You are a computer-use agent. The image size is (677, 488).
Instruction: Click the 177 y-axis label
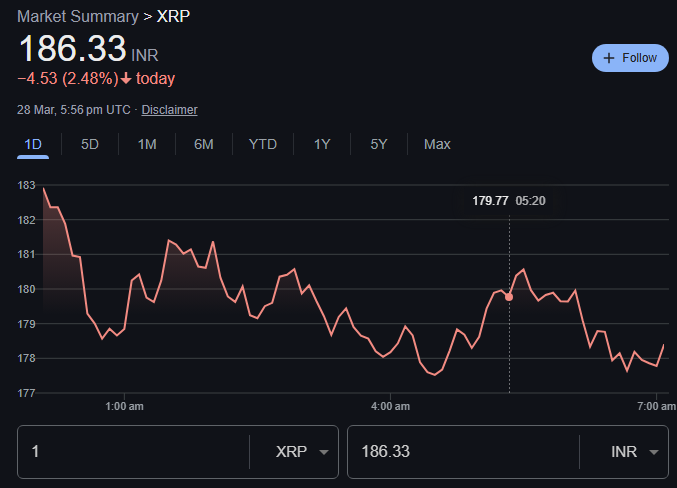point(26,393)
